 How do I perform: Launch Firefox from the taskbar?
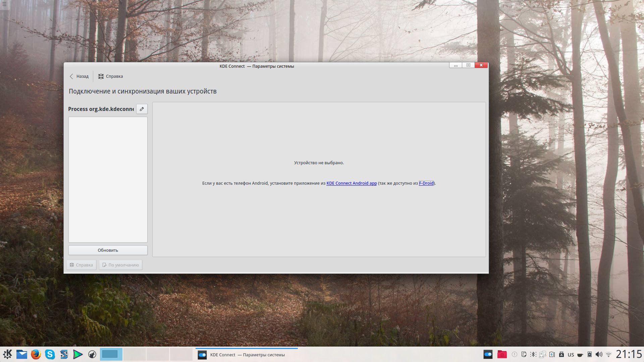(x=36, y=354)
